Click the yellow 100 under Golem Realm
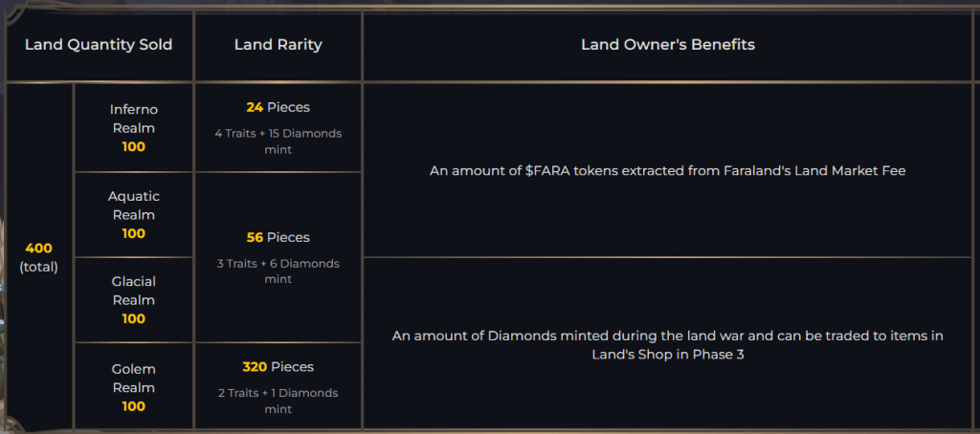980x434 pixels. point(133,406)
